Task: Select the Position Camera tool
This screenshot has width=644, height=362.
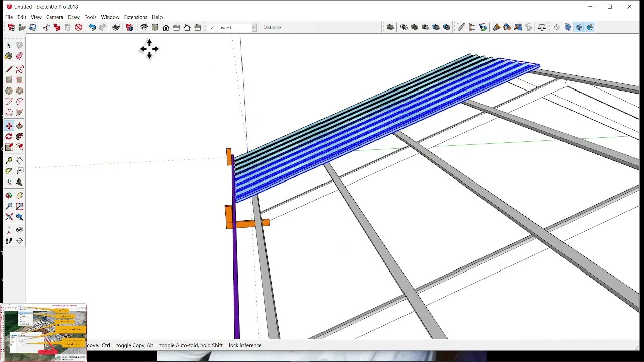Action: click(9, 230)
